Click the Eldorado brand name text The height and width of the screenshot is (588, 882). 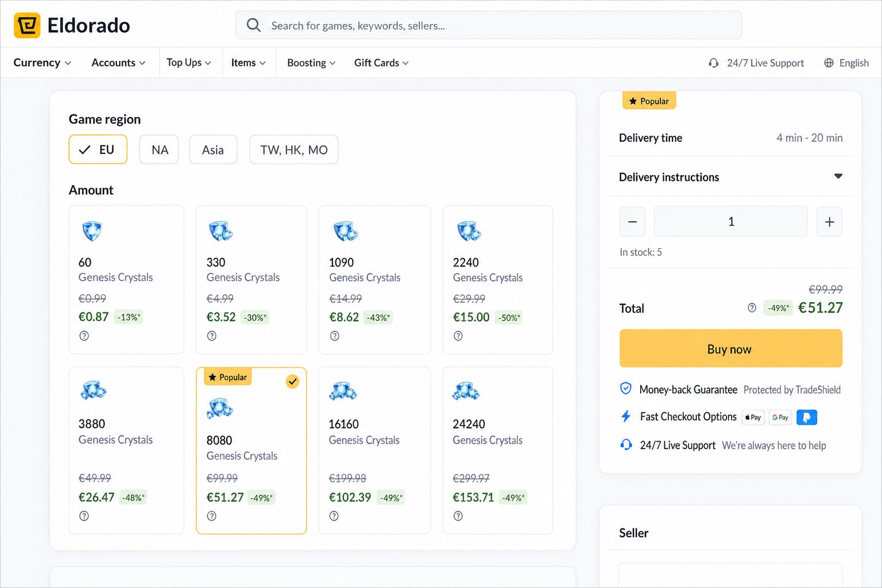point(88,25)
